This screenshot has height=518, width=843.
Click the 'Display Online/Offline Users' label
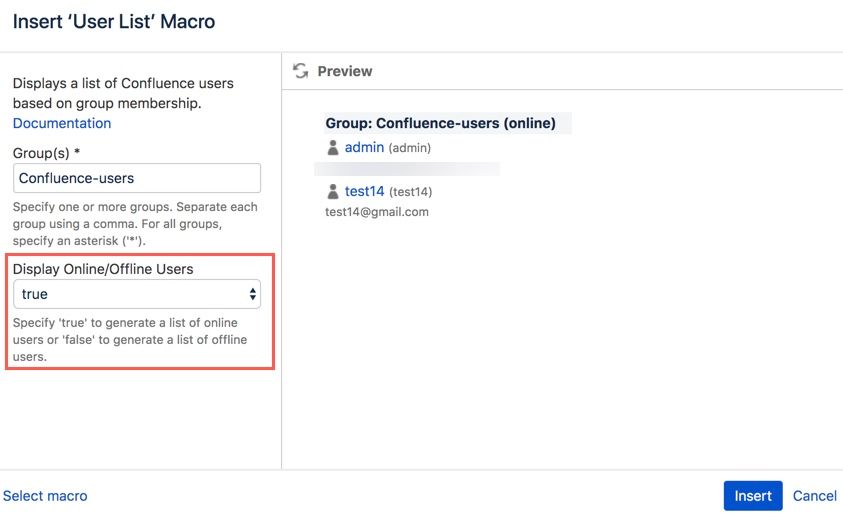pyautogui.click(x=103, y=268)
